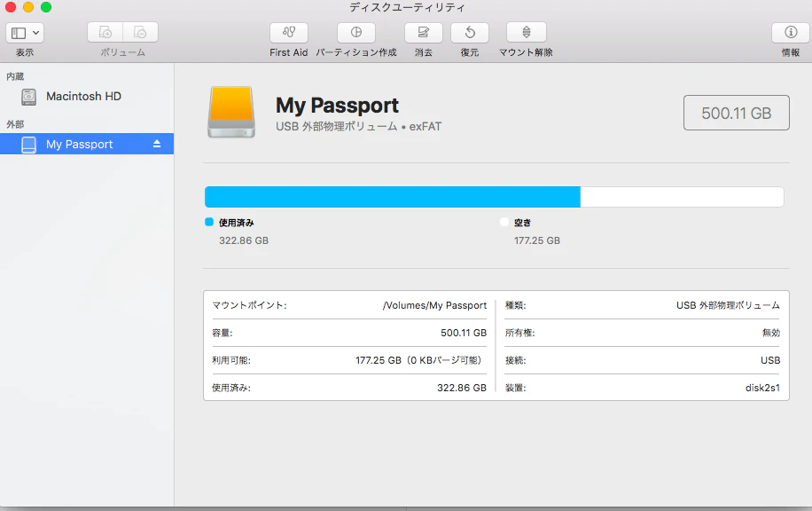Click the 外部 sidebar section header
This screenshot has height=511, width=812.
(15, 124)
